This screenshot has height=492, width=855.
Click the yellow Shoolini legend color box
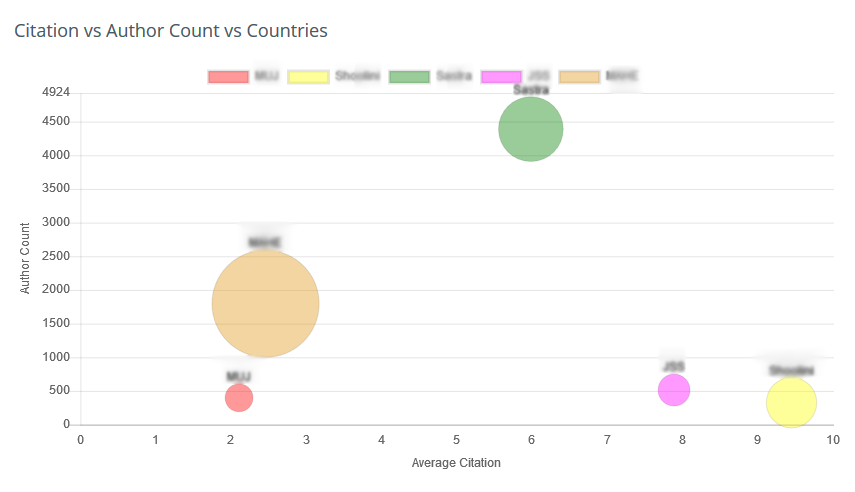coord(307,77)
